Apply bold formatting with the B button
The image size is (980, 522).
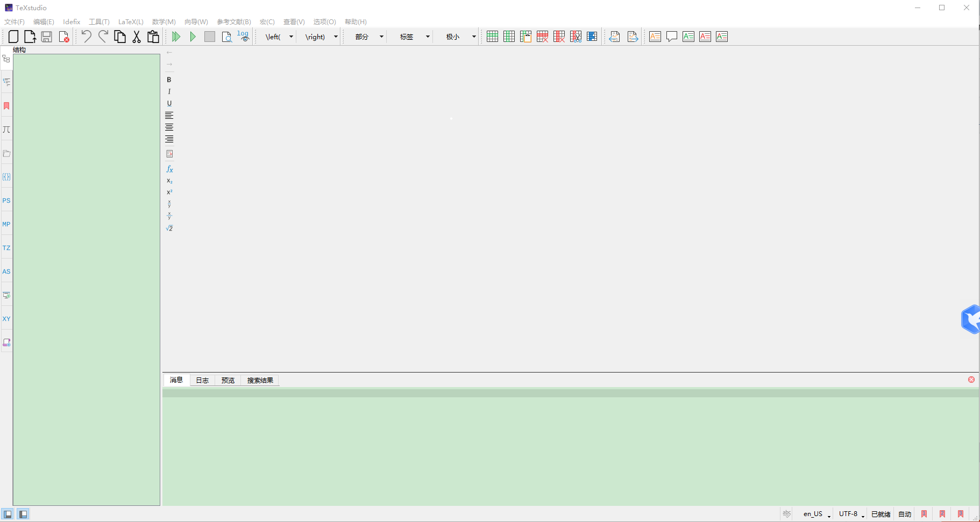(x=169, y=80)
